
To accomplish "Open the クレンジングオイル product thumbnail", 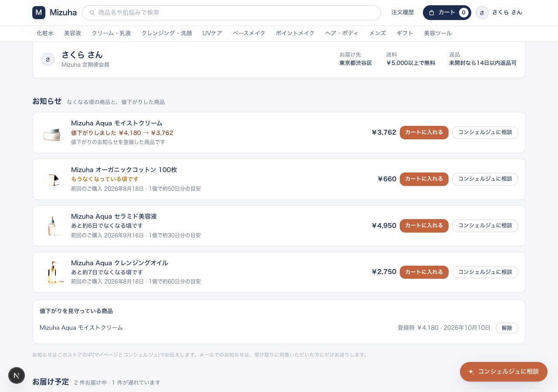I will (x=53, y=273).
